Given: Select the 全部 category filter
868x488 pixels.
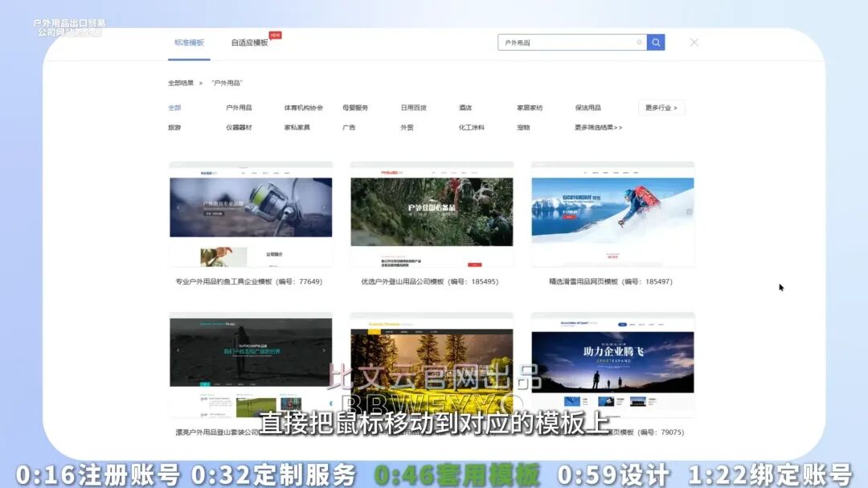Looking at the screenshot, I should [x=174, y=108].
